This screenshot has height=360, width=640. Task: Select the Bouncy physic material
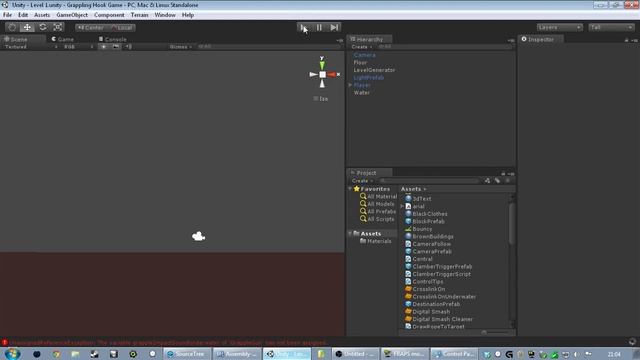[x=418, y=229]
